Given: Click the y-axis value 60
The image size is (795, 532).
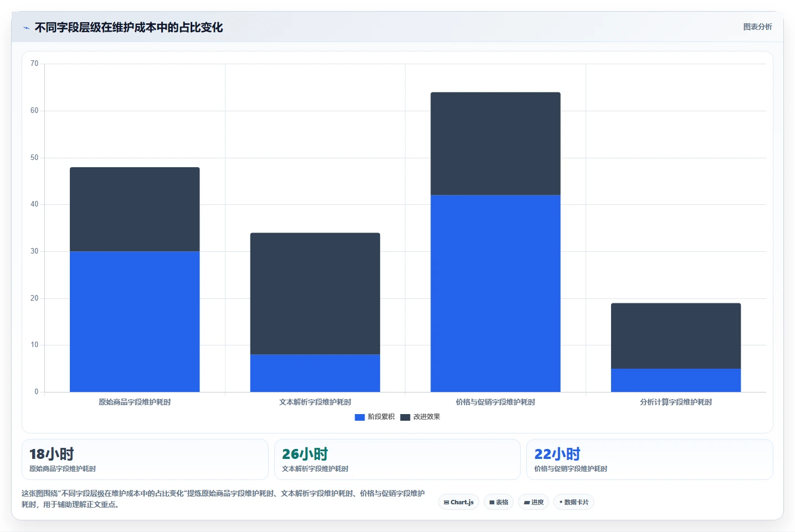Looking at the screenshot, I should point(34,111).
